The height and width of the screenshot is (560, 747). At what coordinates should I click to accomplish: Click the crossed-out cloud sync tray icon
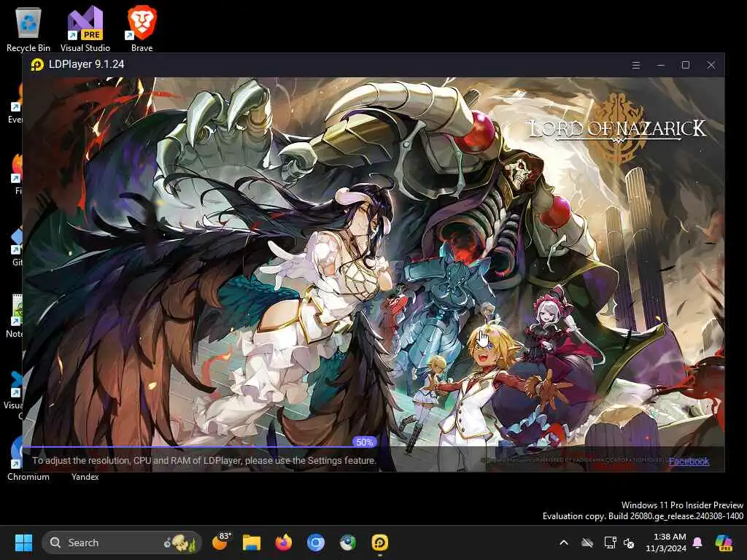587,542
